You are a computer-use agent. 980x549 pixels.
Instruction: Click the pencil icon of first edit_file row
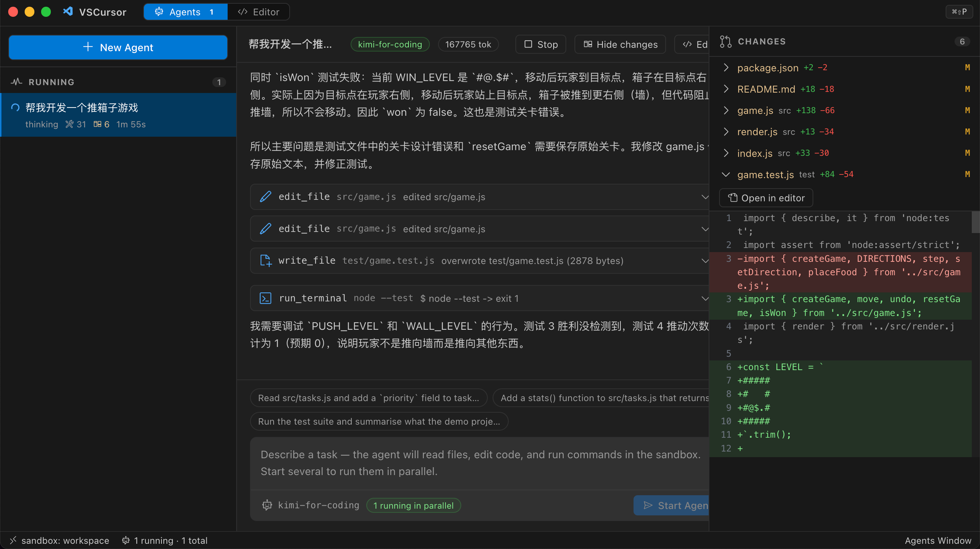point(265,196)
